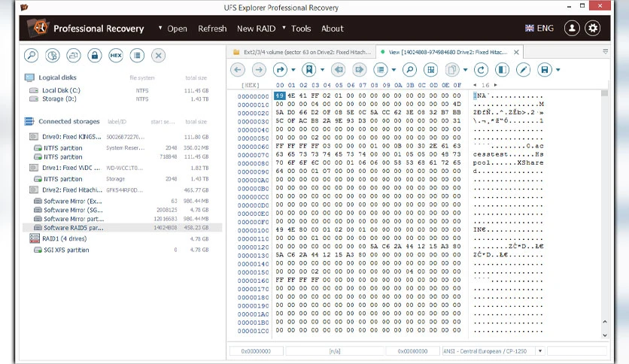
Task: Select RAID1 (4 drives) entry
Action: coord(64,238)
